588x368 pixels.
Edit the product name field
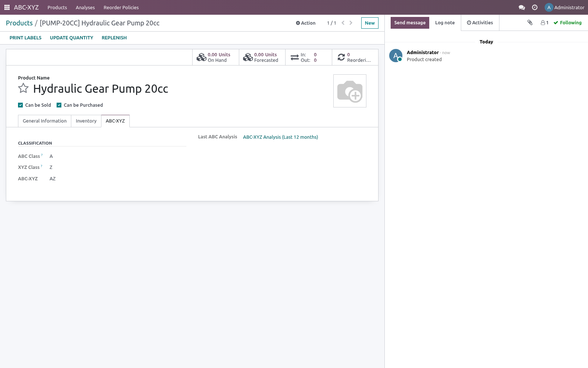click(x=101, y=89)
